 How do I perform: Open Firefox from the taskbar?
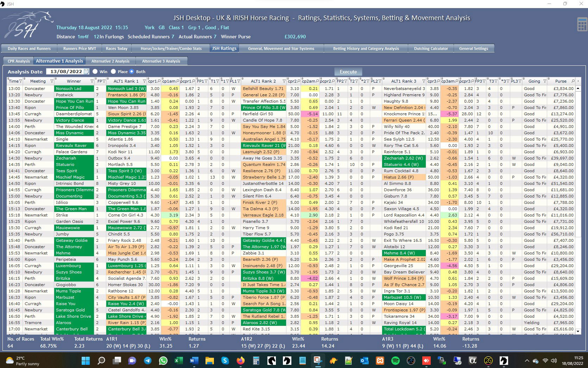241,360
